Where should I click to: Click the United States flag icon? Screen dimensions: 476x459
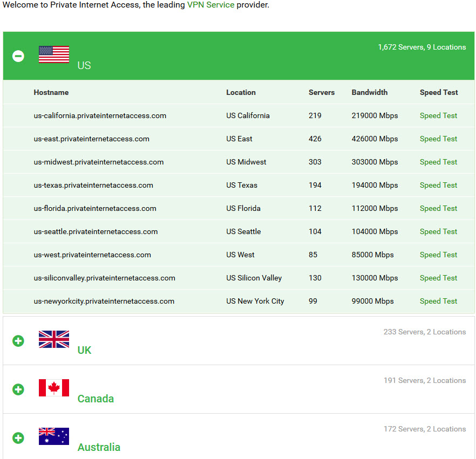54,54
